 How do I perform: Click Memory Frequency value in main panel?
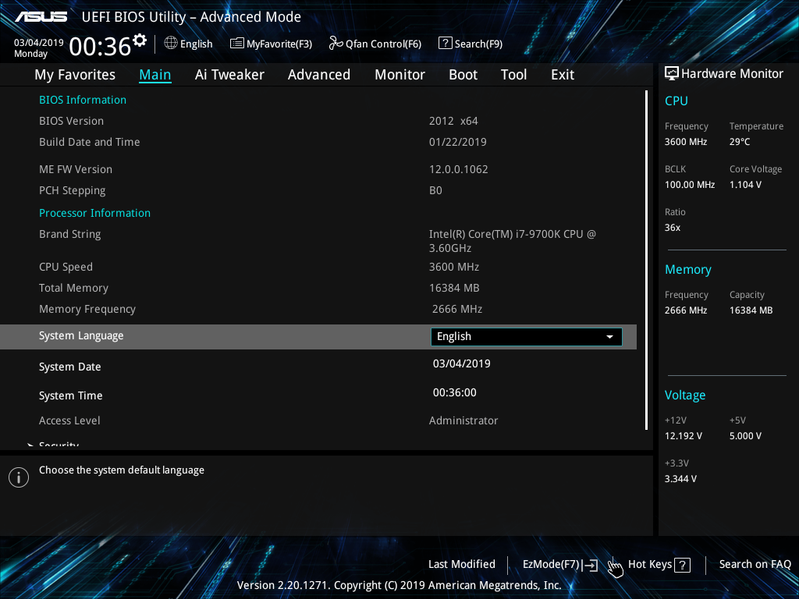click(x=457, y=309)
